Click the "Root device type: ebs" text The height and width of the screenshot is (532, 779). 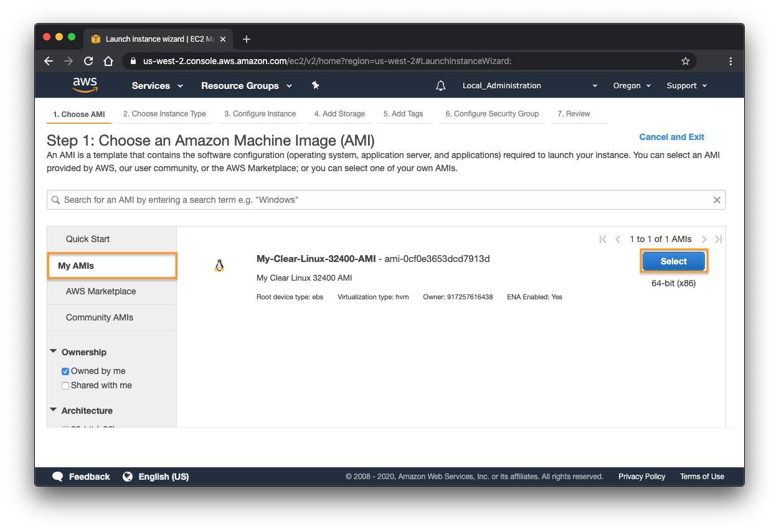(x=290, y=297)
